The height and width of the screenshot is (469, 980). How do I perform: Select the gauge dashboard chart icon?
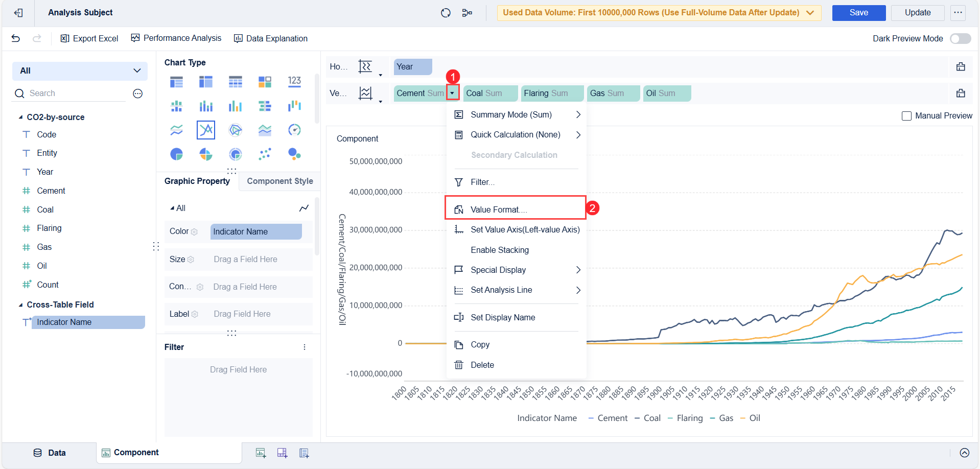point(294,130)
